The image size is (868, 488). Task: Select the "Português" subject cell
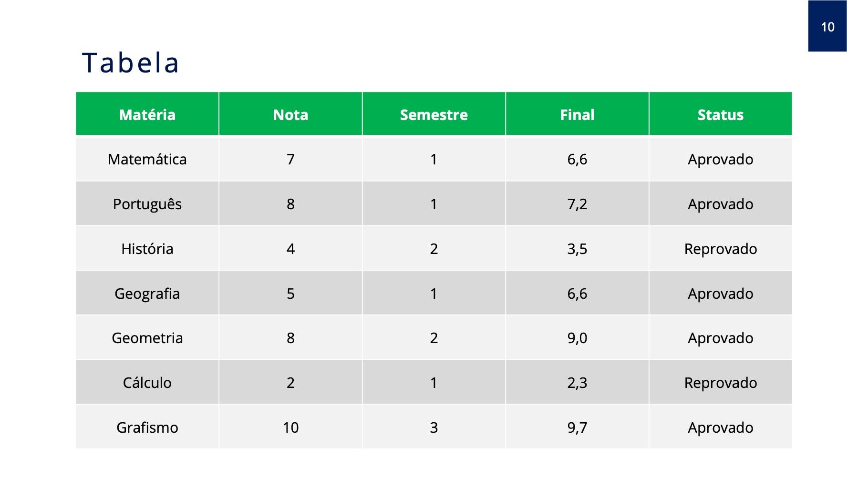pyautogui.click(x=147, y=204)
